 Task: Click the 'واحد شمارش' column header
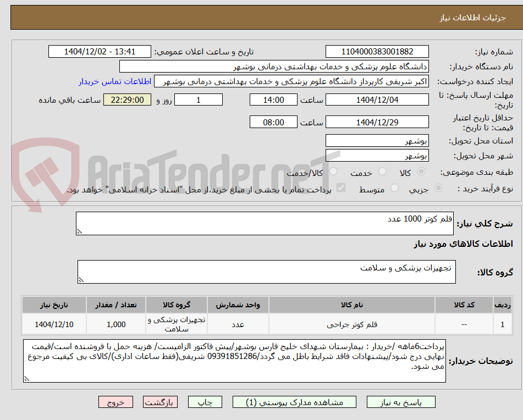(238, 305)
